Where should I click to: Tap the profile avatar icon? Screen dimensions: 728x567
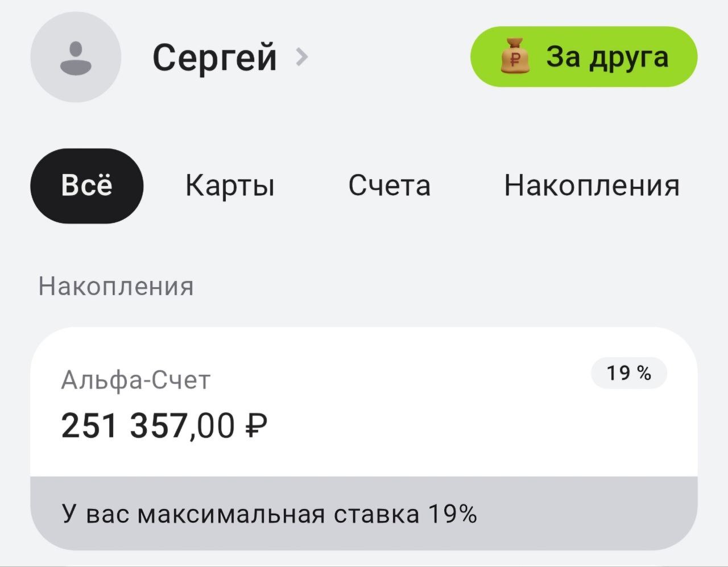point(76,57)
